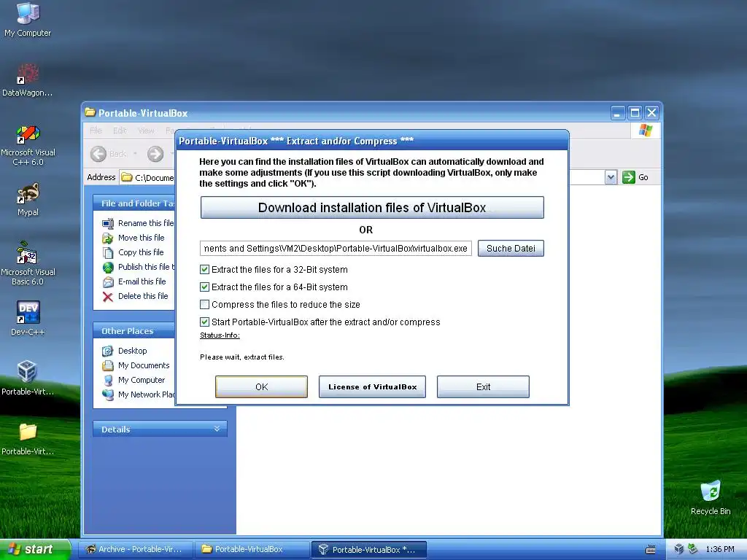This screenshot has width=747, height=560.
Task: Click the Rename this file link
Action: click(146, 223)
